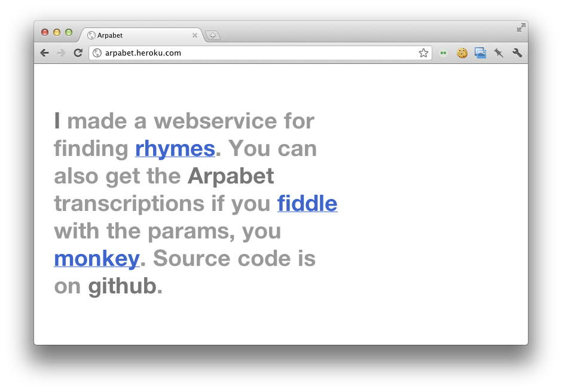The image size is (562, 392).
Task: Follow the "rhymes" link
Action: (175, 148)
